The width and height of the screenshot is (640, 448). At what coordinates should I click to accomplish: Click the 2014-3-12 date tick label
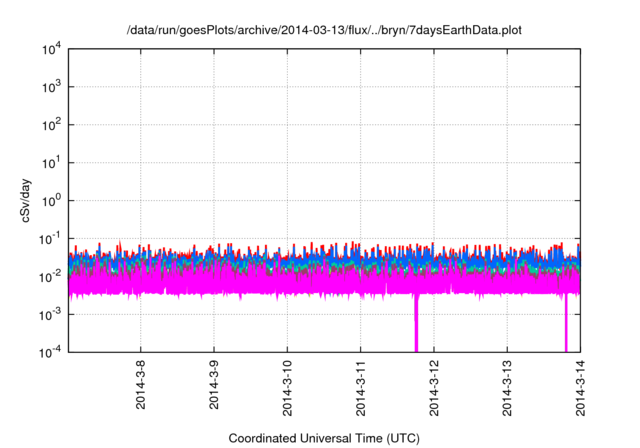[x=434, y=388]
